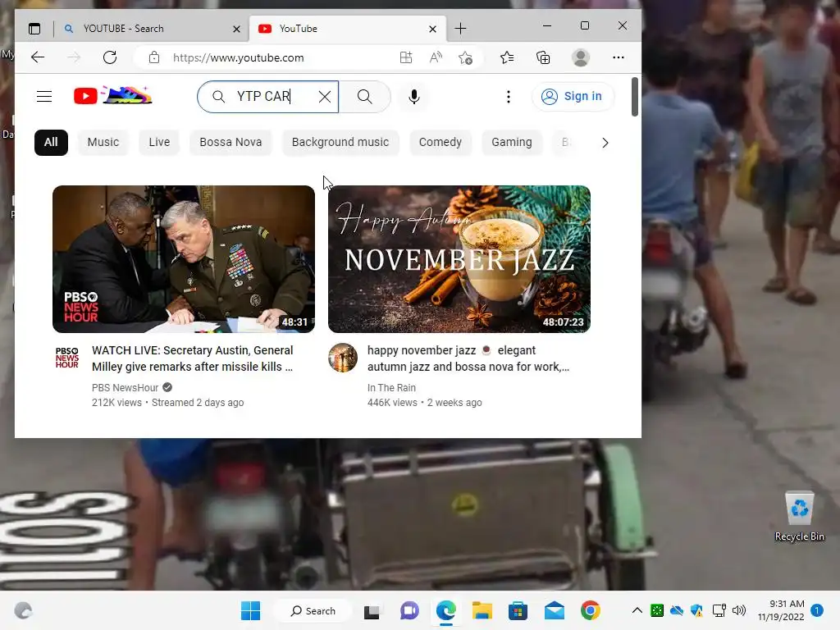Add this page to favorites
The height and width of the screenshot is (630, 840).
pos(466,57)
